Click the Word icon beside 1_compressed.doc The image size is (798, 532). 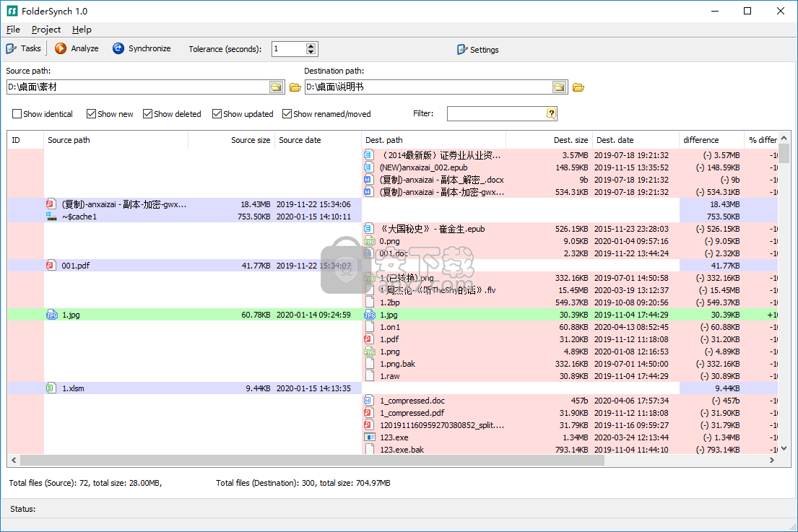coord(369,401)
